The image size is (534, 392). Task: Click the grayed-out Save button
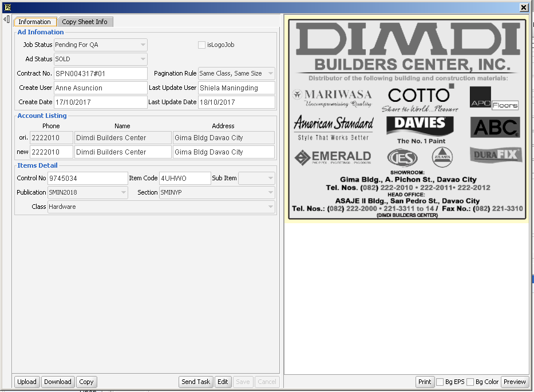[x=243, y=382]
